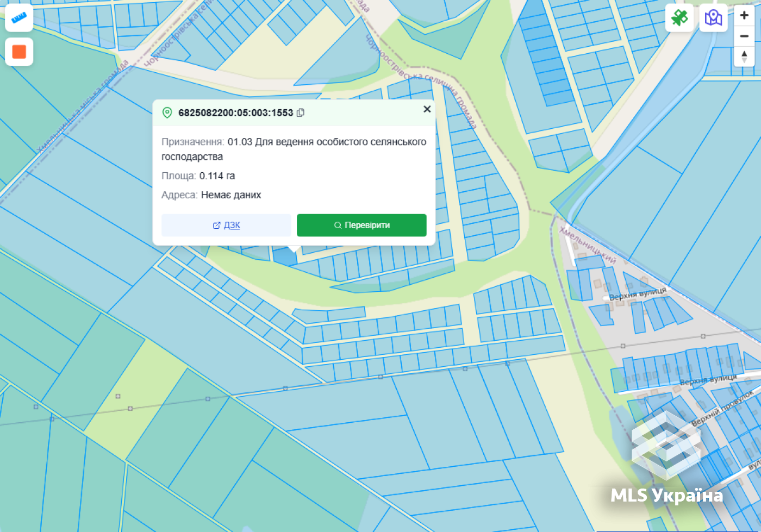761x532 pixels.
Task: Reset map bearing with compass arrow
Action: coord(744,56)
